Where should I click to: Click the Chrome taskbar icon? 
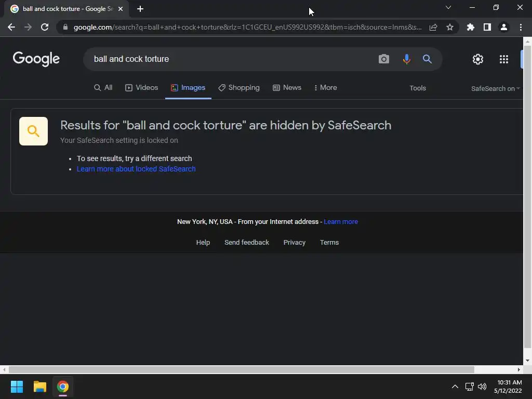[63, 387]
